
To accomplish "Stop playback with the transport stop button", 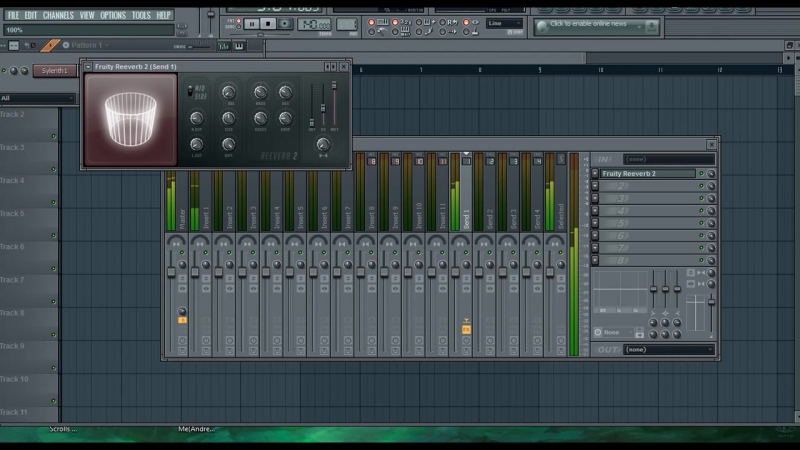I will click(x=268, y=23).
